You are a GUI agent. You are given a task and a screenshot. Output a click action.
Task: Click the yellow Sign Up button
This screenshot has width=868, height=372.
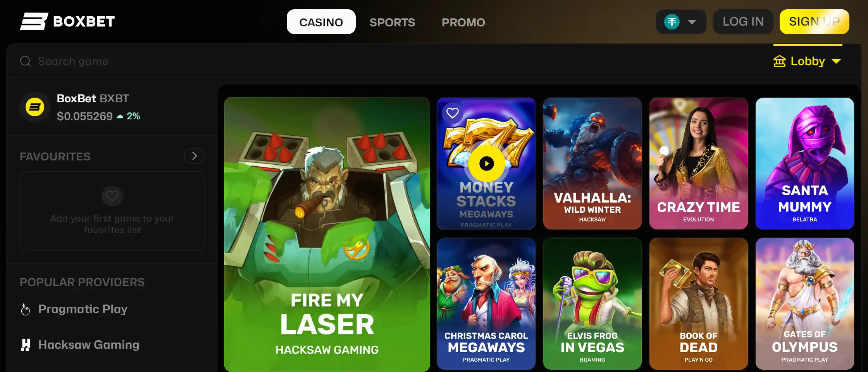(815, 22)
